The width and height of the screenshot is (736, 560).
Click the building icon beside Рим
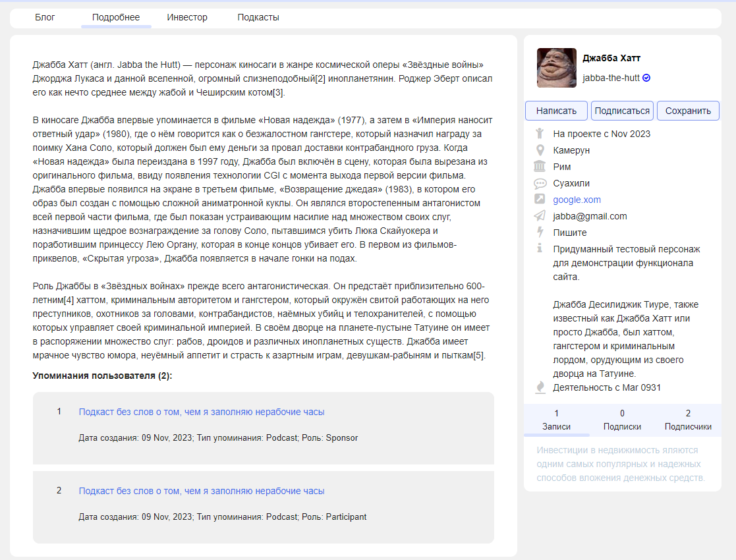(540, 167)
